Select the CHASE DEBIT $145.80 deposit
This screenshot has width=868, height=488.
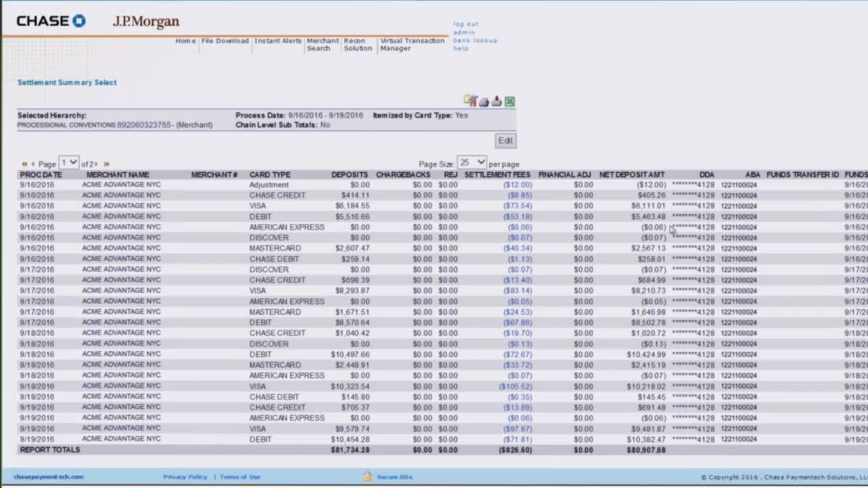[357, 397]
